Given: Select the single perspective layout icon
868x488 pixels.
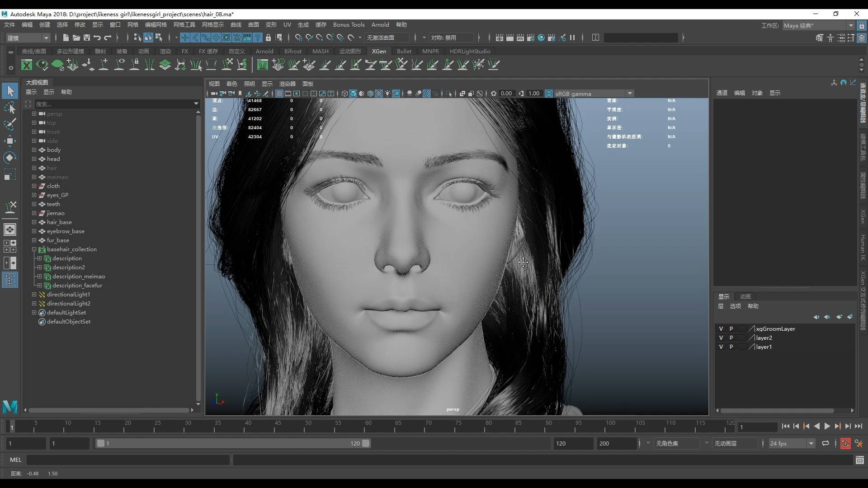Looking at the screenshot, I should (x=9, y=230).
